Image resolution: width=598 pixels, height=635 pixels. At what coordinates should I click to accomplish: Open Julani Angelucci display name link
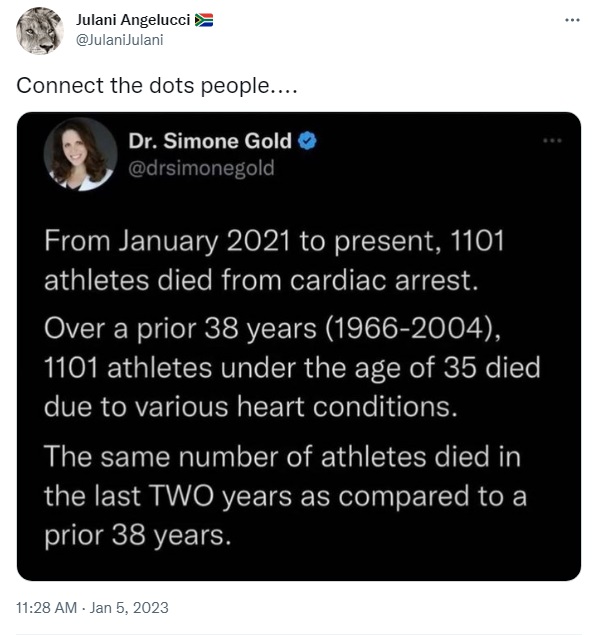(133, 20)
